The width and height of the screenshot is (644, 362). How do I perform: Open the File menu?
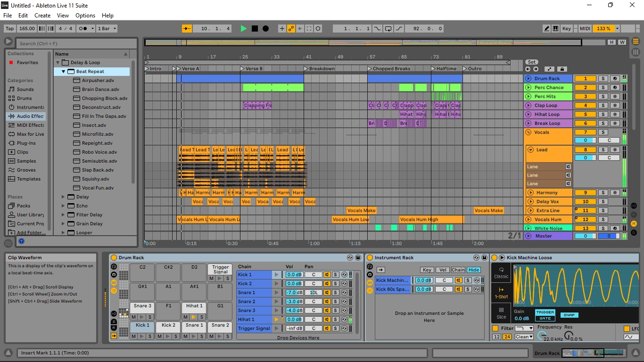pyautogui.click(x=8, y=16)
